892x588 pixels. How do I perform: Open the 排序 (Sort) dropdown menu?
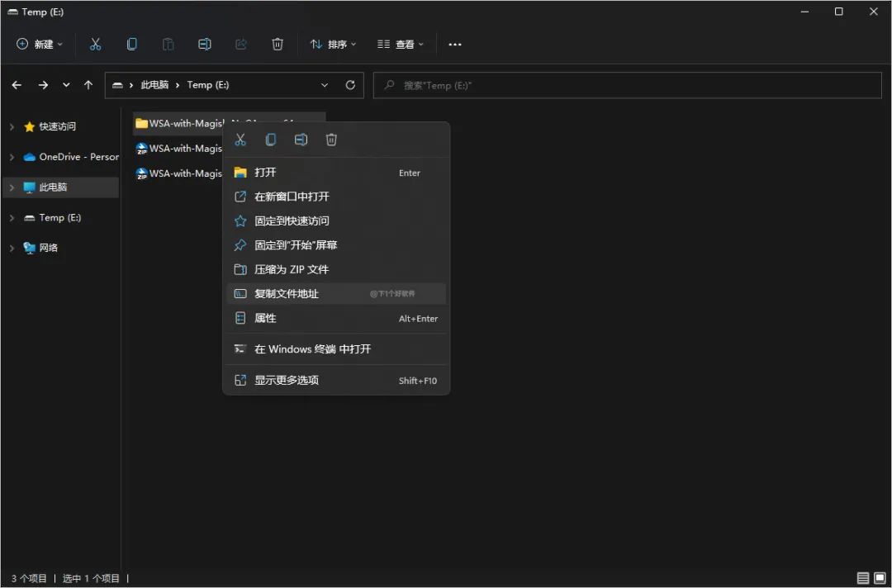[333, 44]
